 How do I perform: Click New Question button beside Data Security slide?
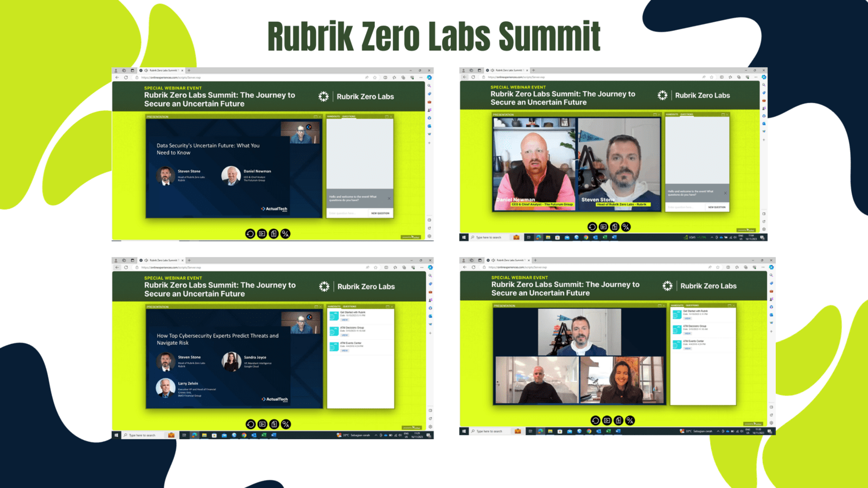coord(380,213)
